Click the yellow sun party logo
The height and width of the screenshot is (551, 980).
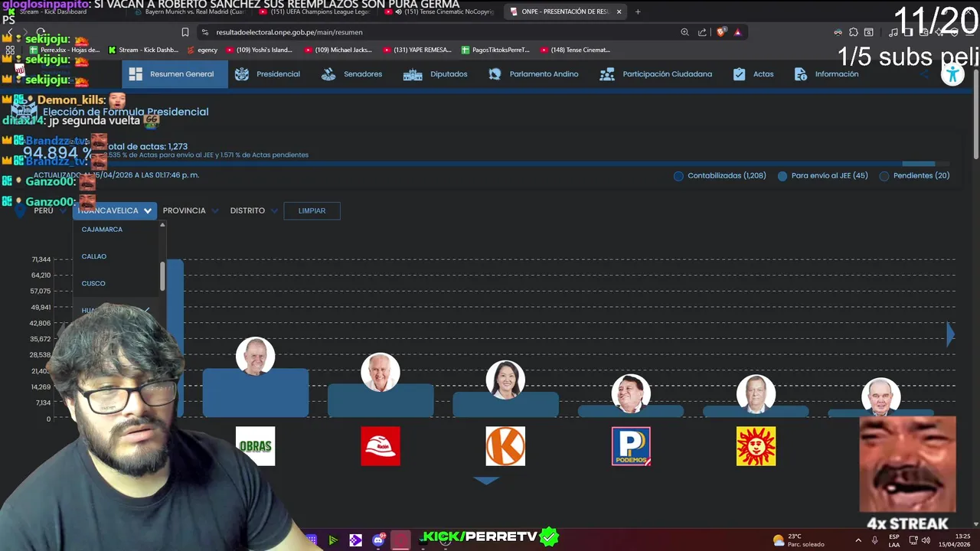coord(756,446)
